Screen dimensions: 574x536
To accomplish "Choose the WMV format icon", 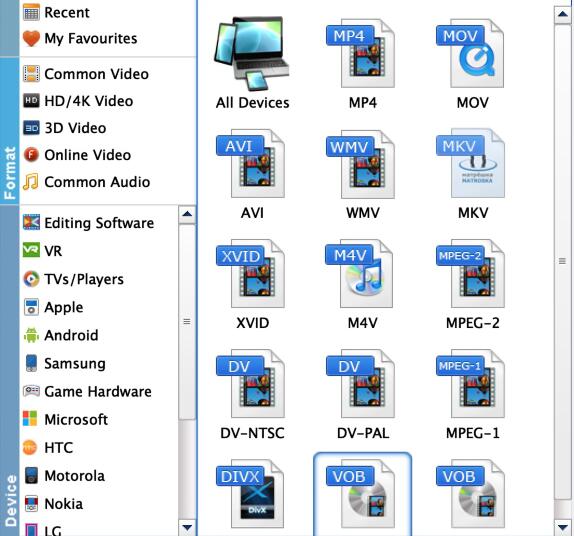I will click(362, 164).
